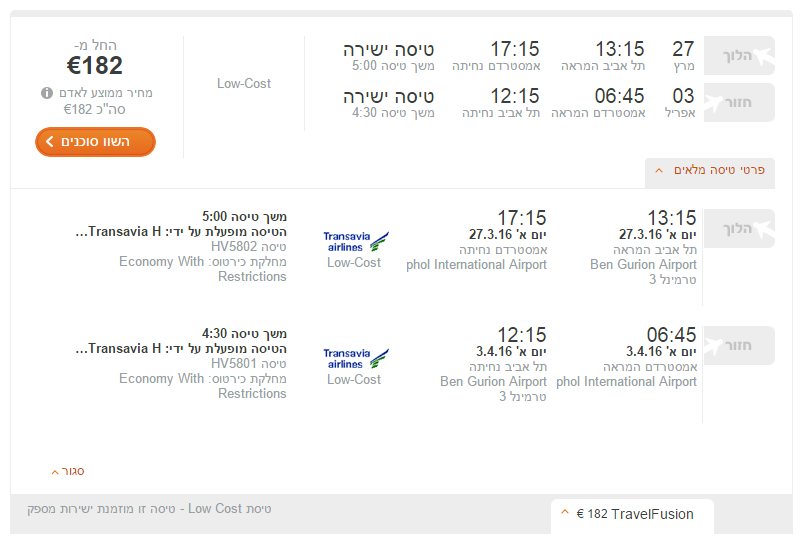Click the info icon beside the average price

coord(46,93)
